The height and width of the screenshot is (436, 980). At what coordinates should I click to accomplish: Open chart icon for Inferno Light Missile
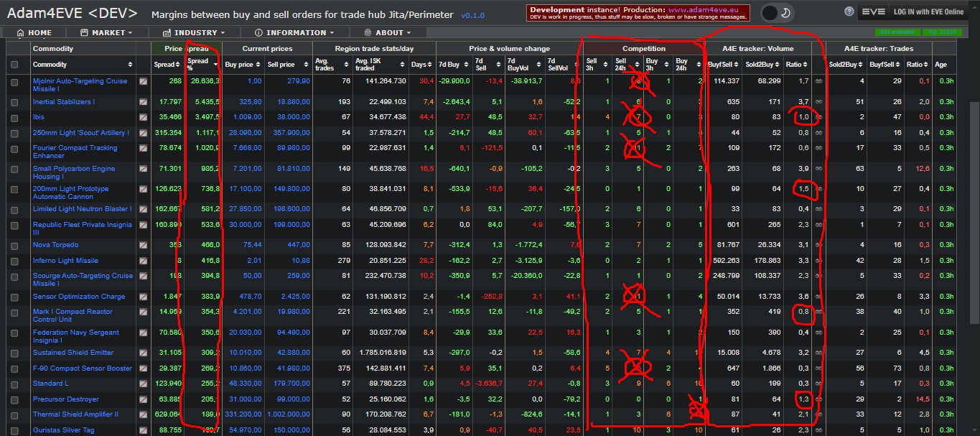(143, 261)
